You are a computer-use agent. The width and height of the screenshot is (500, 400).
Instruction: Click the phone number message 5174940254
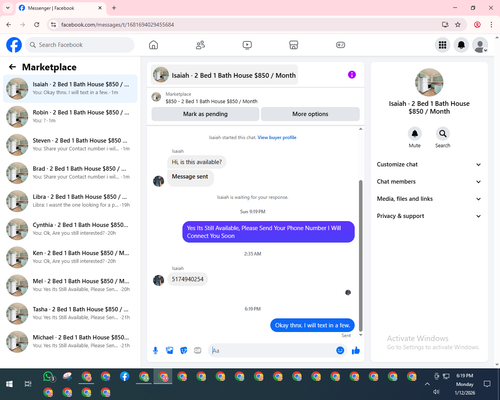tap(187, 279)
